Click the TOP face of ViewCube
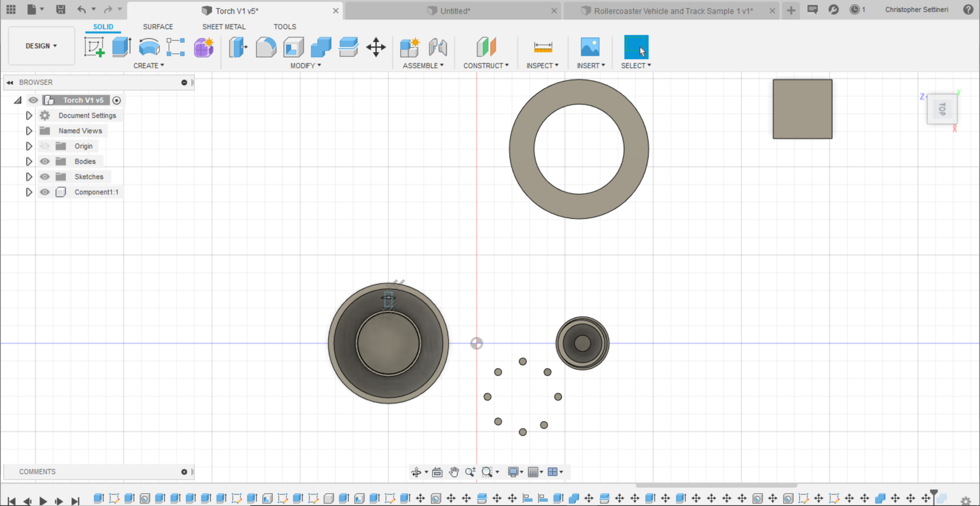 [942, 109]
